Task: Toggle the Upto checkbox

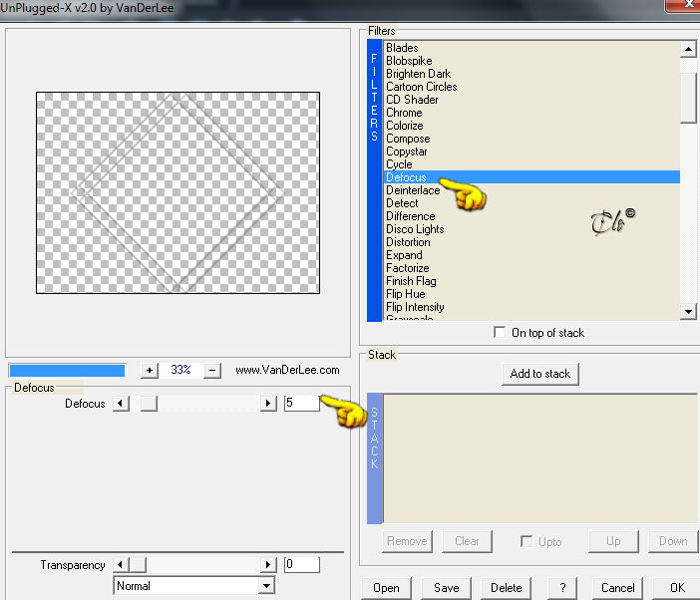Action: (x=526, y=541)
